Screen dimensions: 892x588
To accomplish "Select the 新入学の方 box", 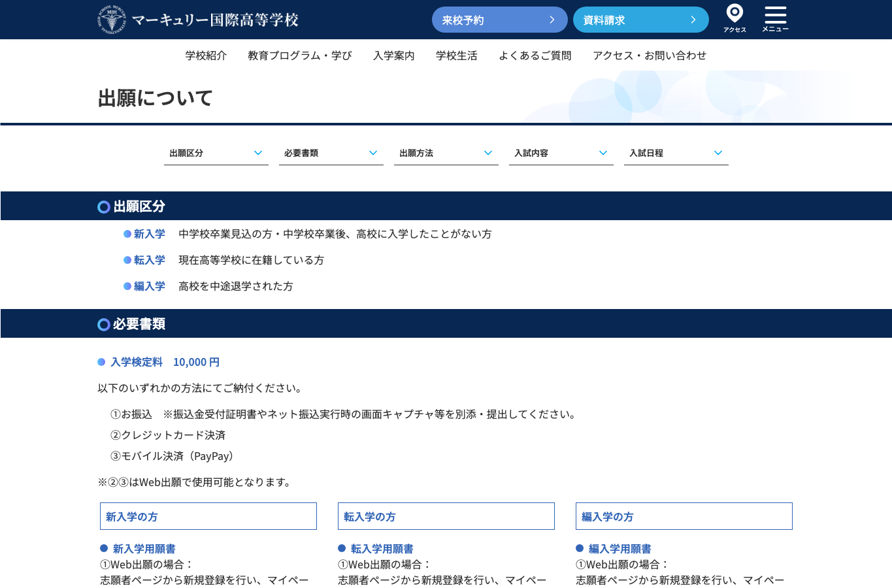I will 208,516.
